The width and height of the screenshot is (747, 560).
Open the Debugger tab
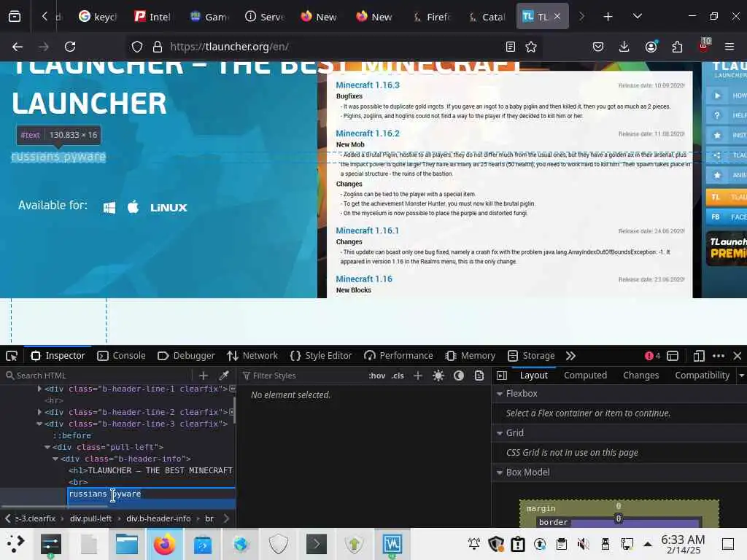[x=186, y=356]
